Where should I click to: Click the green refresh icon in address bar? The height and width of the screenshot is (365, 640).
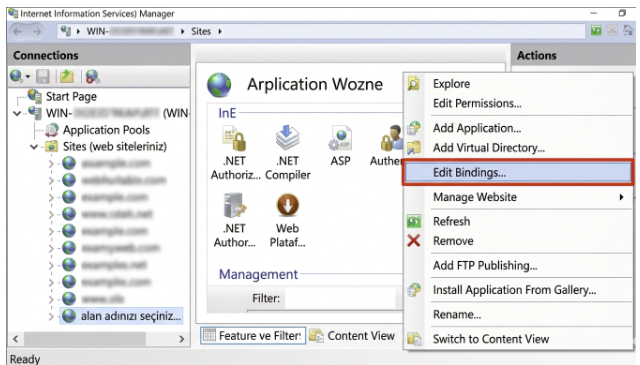coord(596,31)
